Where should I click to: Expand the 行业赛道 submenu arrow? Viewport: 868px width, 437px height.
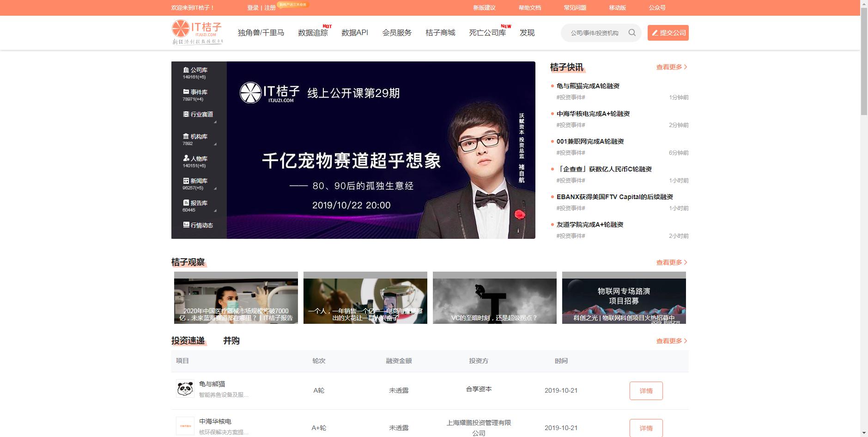(215, 122)
